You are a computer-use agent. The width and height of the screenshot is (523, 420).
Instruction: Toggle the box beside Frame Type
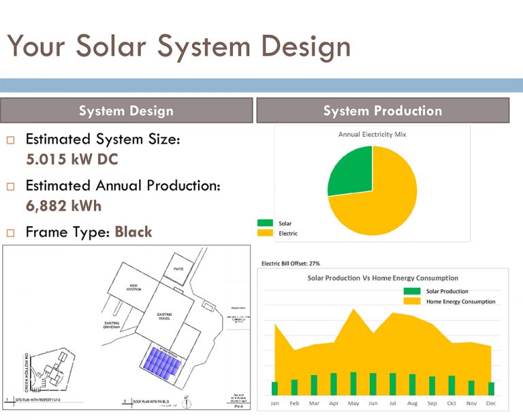[10, 233]
